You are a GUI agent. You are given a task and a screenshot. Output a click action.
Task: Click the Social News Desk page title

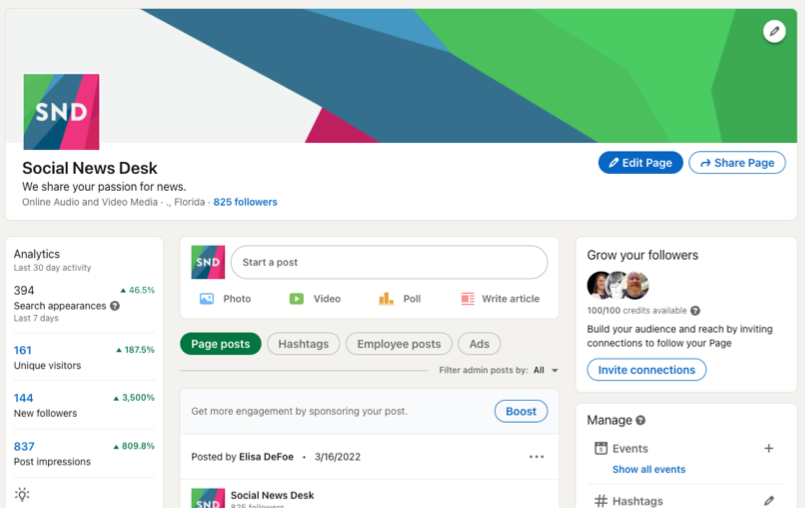[90, 168]
